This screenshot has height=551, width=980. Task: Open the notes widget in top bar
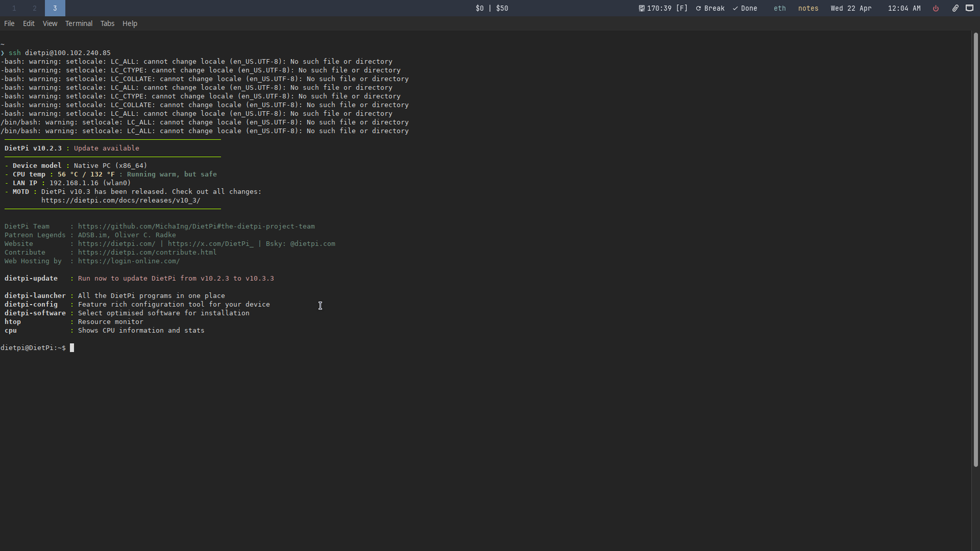coord(808,8)
